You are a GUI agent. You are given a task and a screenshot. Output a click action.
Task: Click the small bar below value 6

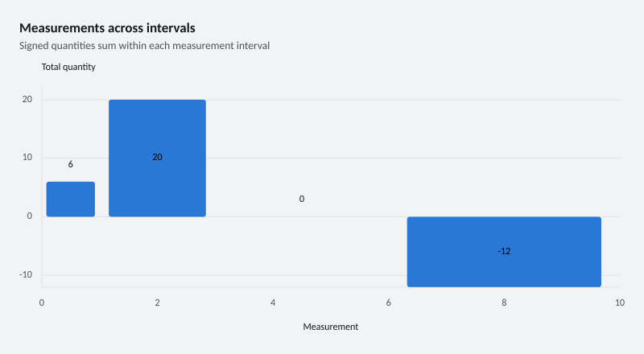point(71,200)
